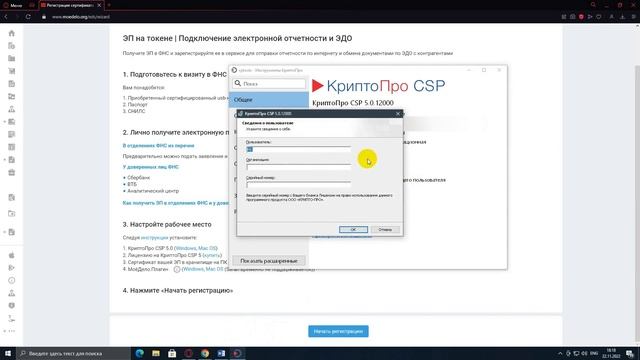Click the Windows taskbar search box
Screen dimensions: 640x360
(x=73, y=353)
